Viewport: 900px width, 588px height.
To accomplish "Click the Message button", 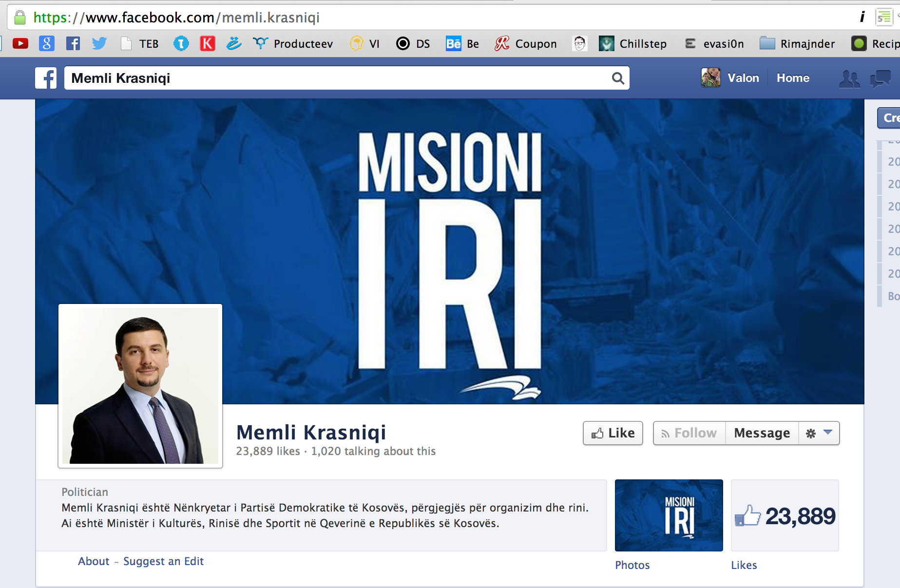I will 762,433.
